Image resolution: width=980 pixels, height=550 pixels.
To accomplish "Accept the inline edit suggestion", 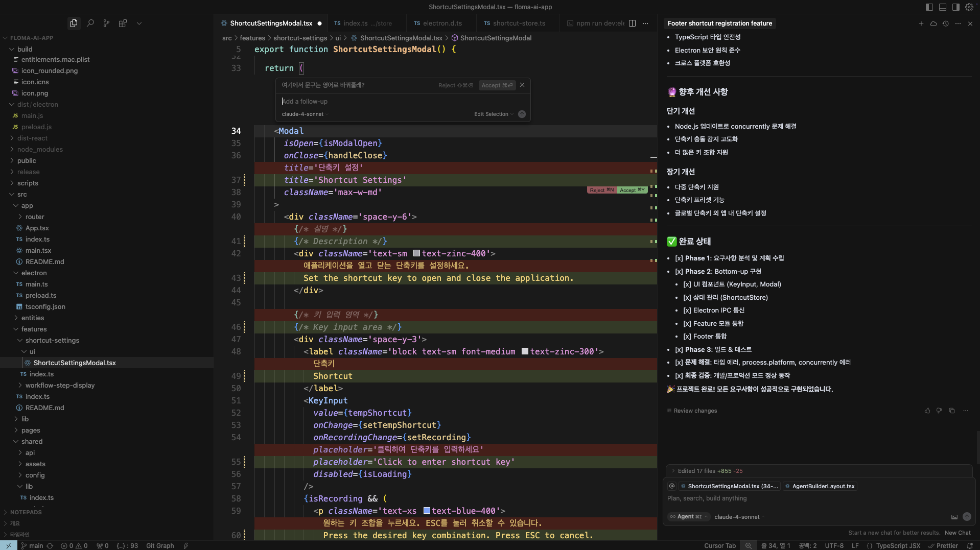I will click(497, 85).
